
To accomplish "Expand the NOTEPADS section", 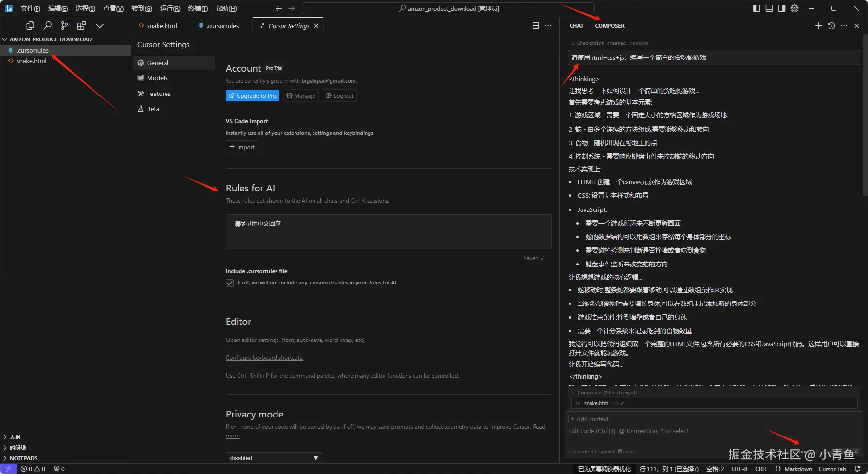I will pyautogui.click(x=66, y=458).
